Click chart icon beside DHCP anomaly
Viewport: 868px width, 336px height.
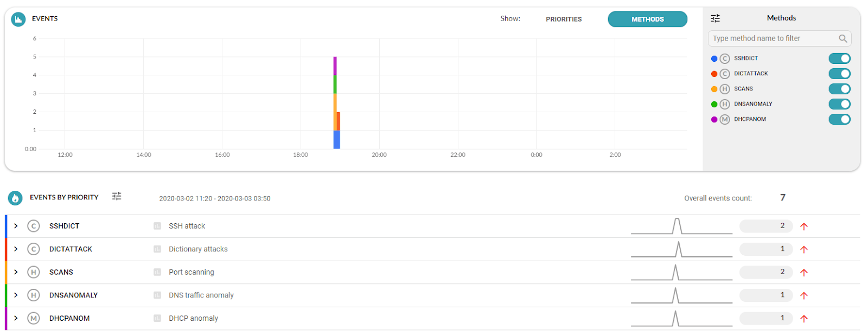pyautogui.click(x=157, y=318)
